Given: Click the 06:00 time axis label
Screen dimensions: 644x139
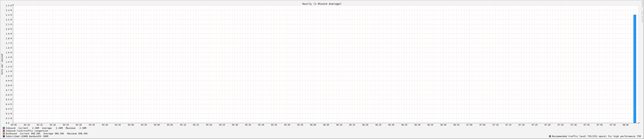Looking at the screenshot, I should pos(313,125).
